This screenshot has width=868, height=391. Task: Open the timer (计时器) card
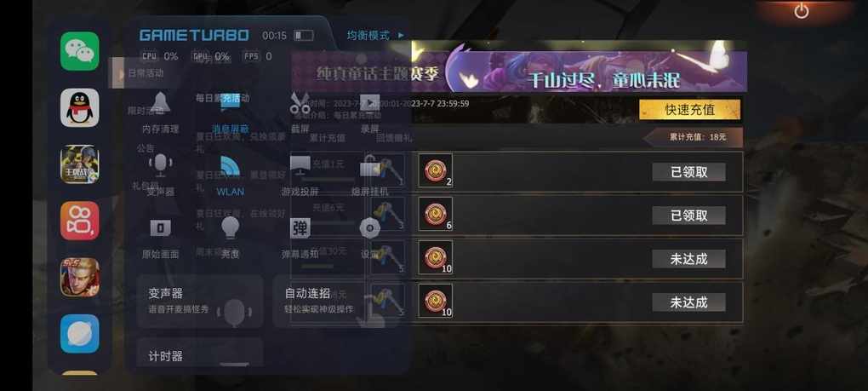(200, 352)
